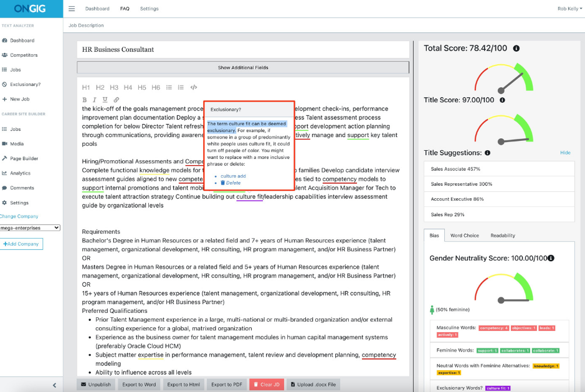Open the mega-enterprises company dropdown

pos(30,227)
